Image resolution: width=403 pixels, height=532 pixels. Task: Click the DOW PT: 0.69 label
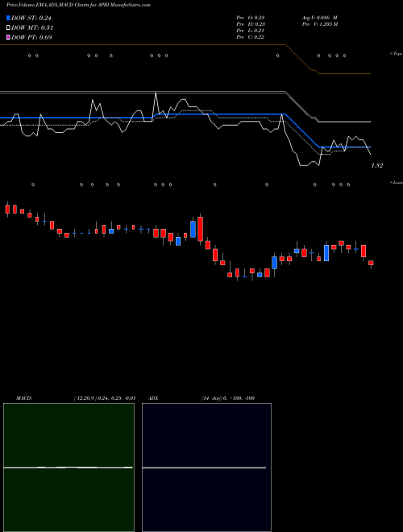tap(31, 37)
